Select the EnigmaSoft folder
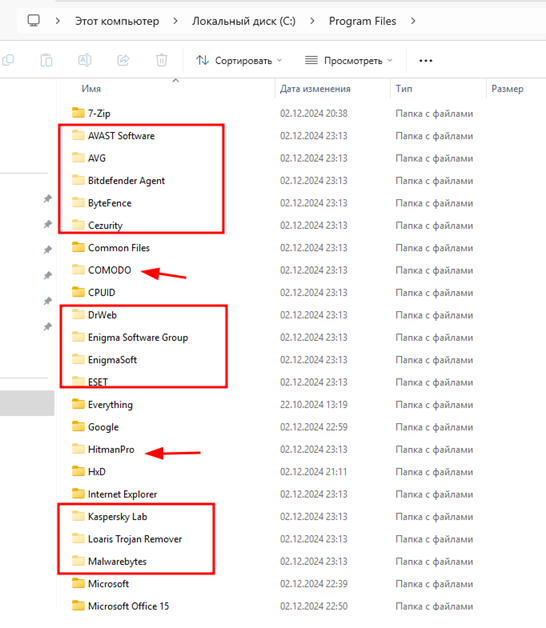The width and height of the screenshot is (546, 628). [105, 360]
